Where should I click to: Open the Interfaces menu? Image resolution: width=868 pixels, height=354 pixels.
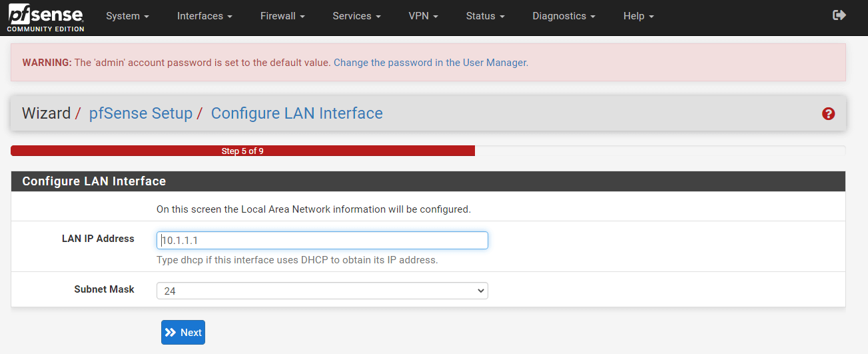click(x=205, y=16)
